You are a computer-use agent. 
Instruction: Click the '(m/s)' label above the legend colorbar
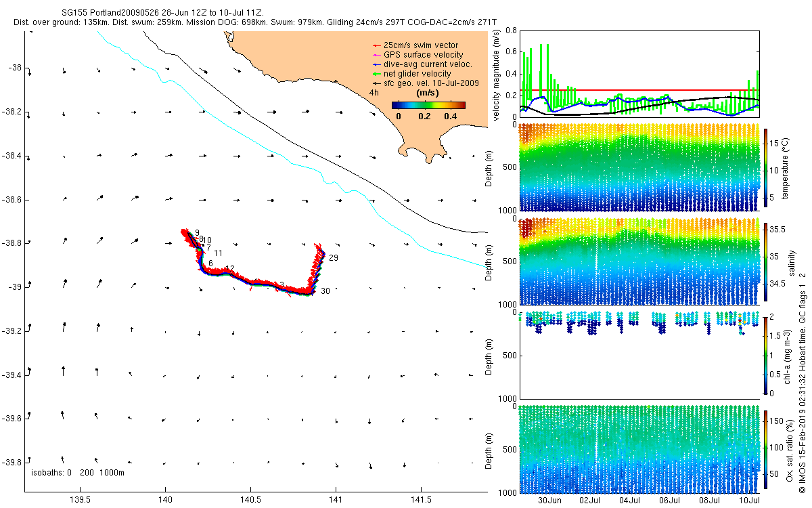point(427,93)
